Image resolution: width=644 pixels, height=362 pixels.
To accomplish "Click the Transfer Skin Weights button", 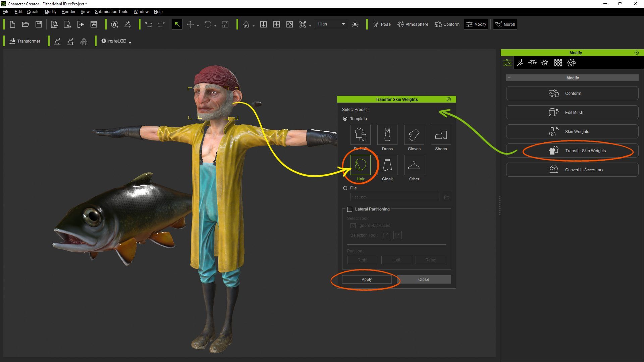I will [x=572, y=150].
